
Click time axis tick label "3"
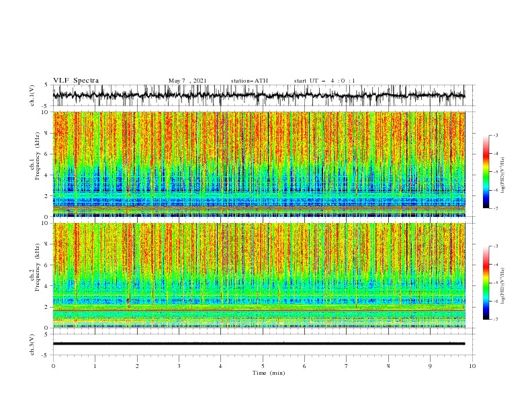[179, 366]
